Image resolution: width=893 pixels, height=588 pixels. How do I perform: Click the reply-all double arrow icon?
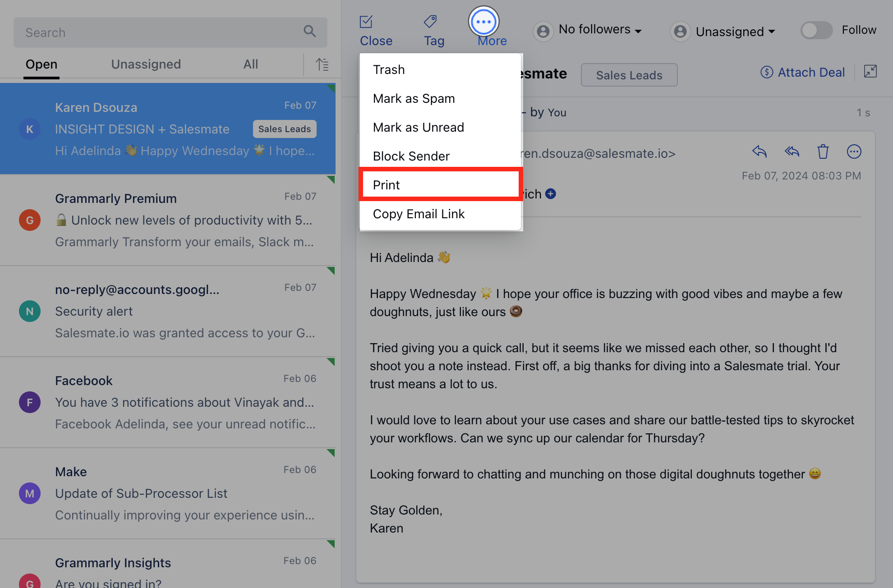(792, 152)
